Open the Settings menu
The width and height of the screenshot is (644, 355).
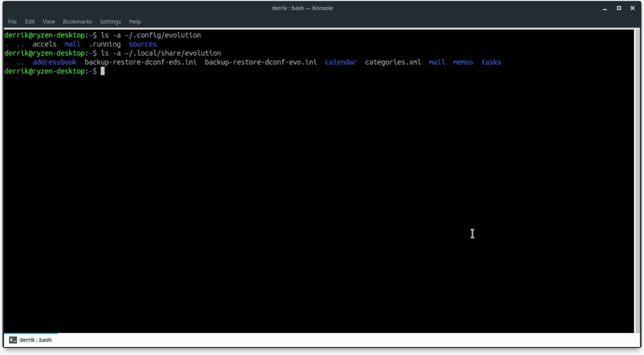110,21
